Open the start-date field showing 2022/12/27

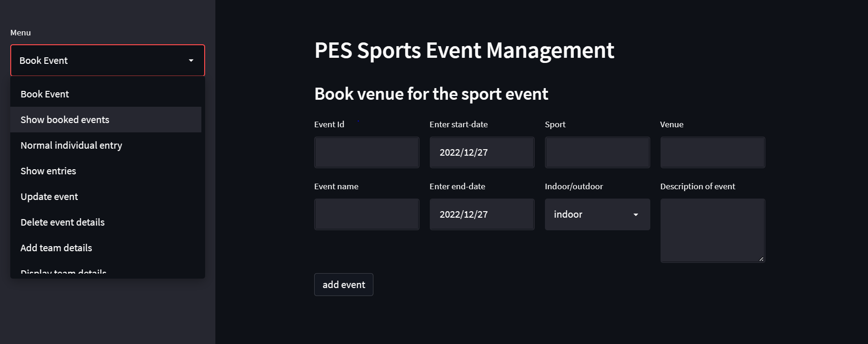tap(482, 152)
